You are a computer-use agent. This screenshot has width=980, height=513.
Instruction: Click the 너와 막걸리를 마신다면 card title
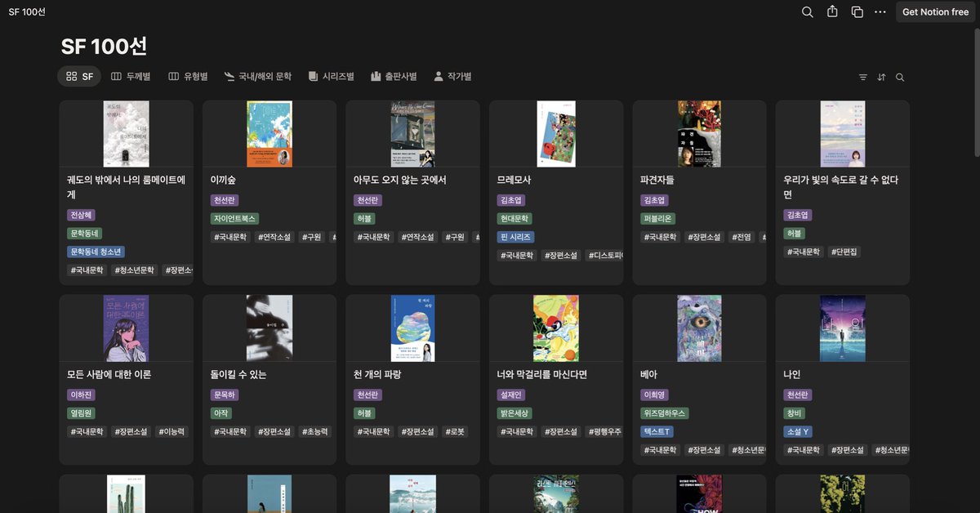(x=542, y=374)
